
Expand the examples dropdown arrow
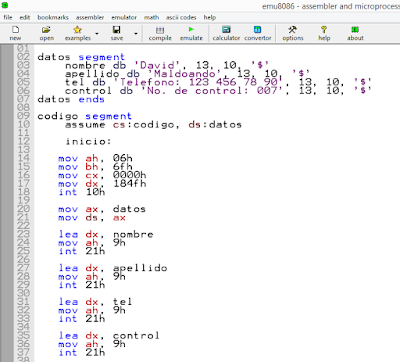(x=97, y=34)
